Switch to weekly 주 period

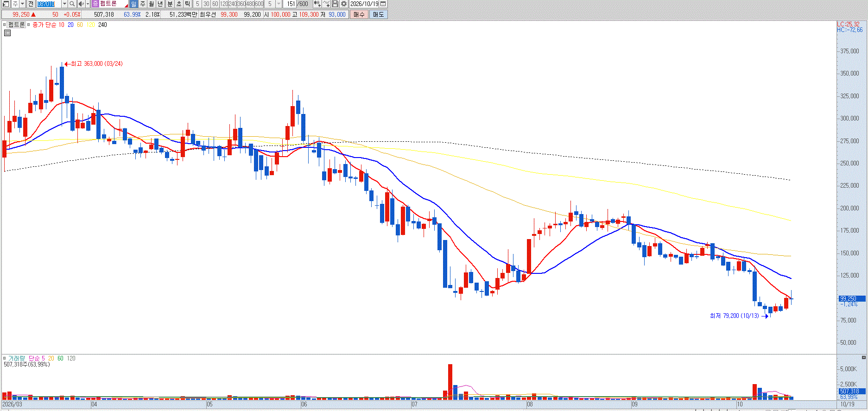[x=142, y=4]
